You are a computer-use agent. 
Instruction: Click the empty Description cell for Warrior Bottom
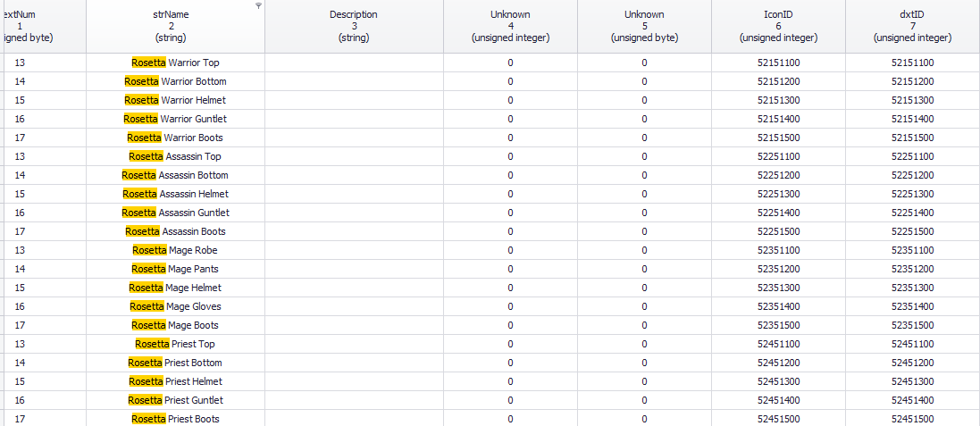pyautogui.click(x=354, y=81)
